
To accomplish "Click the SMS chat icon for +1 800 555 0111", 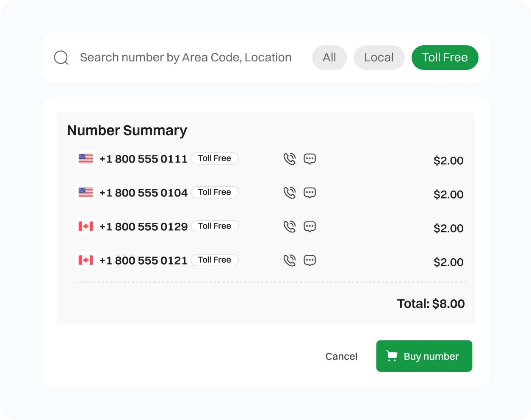I will (x=310, y=158).
